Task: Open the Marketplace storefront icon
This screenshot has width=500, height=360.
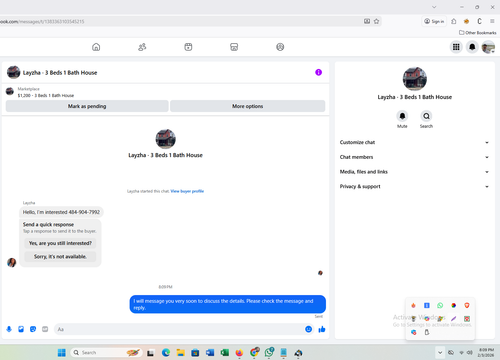Action: tap(234, 47)
